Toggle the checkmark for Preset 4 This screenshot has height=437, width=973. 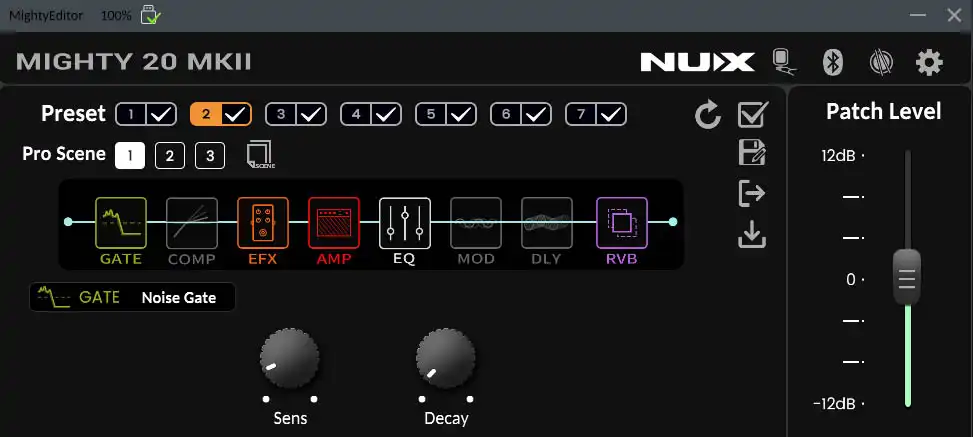[x=386, y=114]
